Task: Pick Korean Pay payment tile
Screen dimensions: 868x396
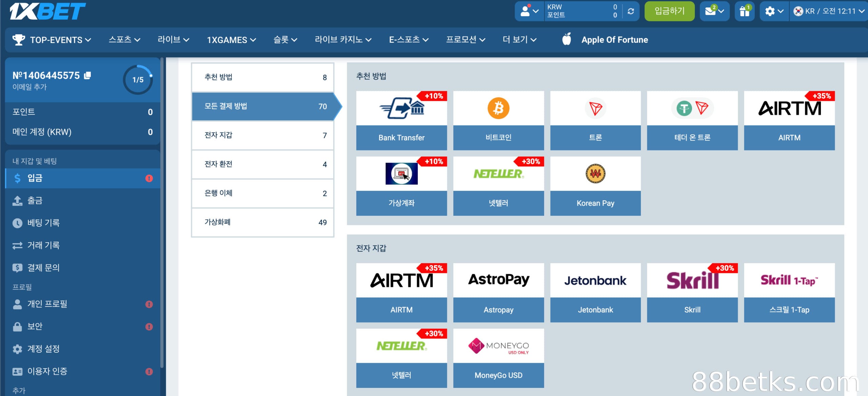Action: (595, 186)
